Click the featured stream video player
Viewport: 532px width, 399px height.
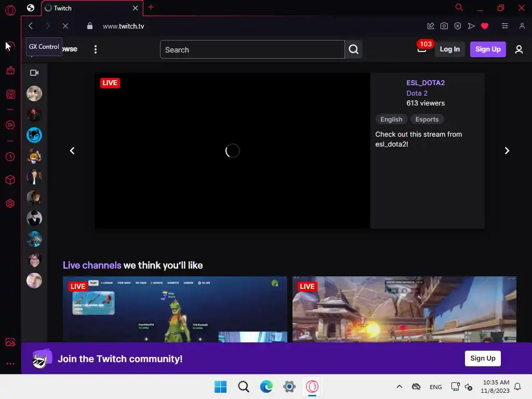(x=232, y=151)
